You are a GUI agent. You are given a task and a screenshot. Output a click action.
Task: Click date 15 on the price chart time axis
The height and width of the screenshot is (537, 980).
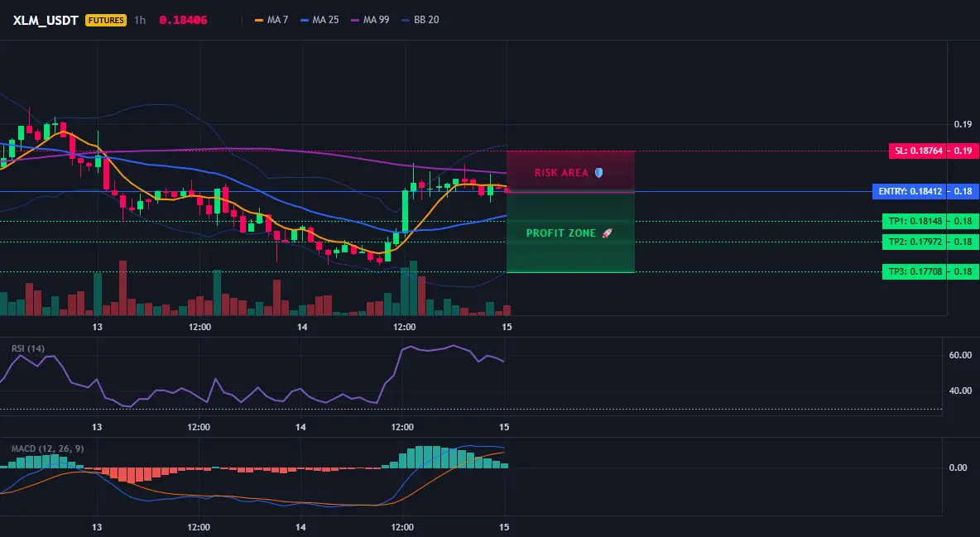pos(507,327)
